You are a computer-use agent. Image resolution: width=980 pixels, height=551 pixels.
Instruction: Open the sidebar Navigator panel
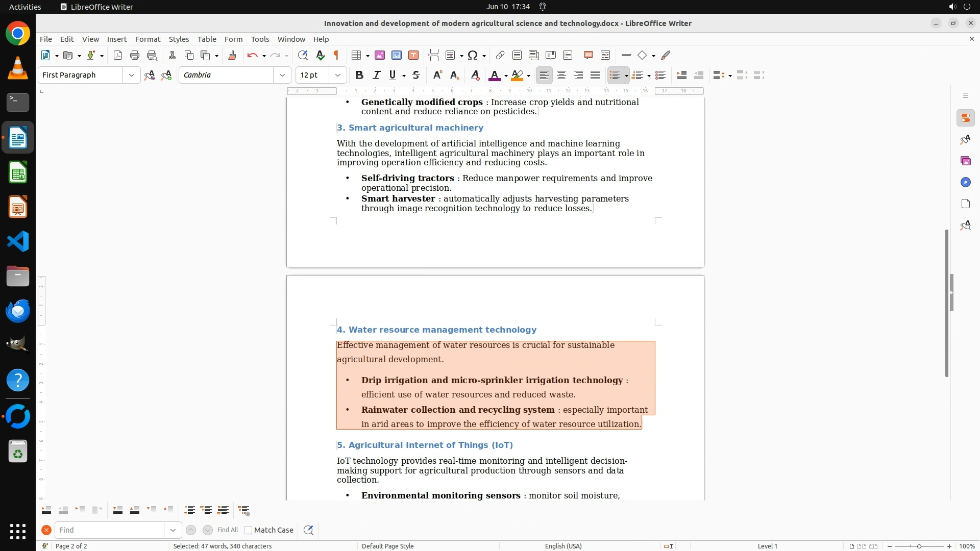click(965, 182)
